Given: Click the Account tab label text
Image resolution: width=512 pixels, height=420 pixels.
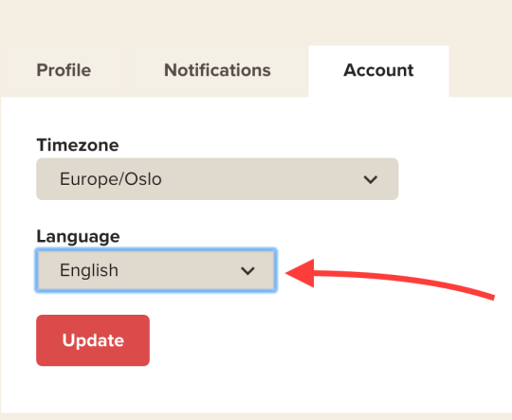Looking at the screenshot, I should [378, 70].
